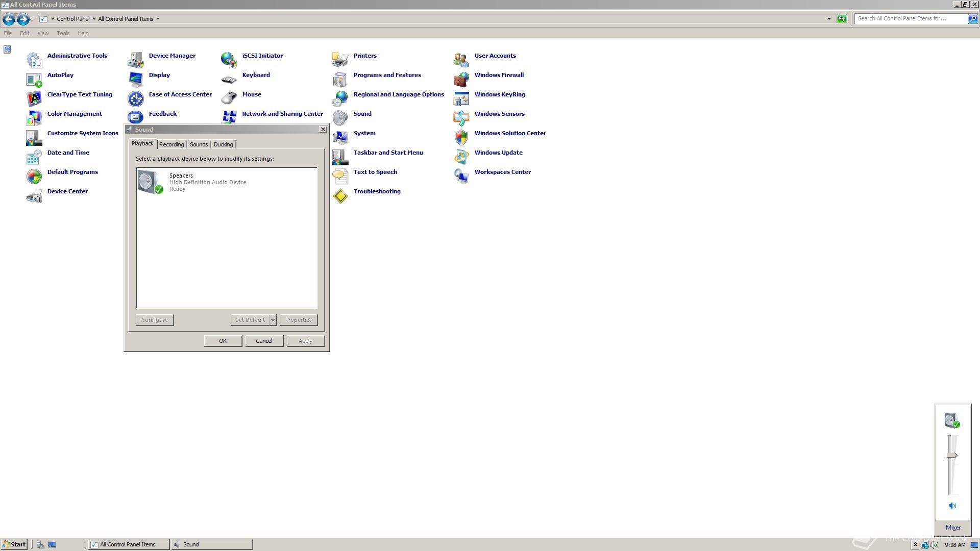Open Device Manager icon
This screenshot has height=551, width=980.
click(136, 60)
